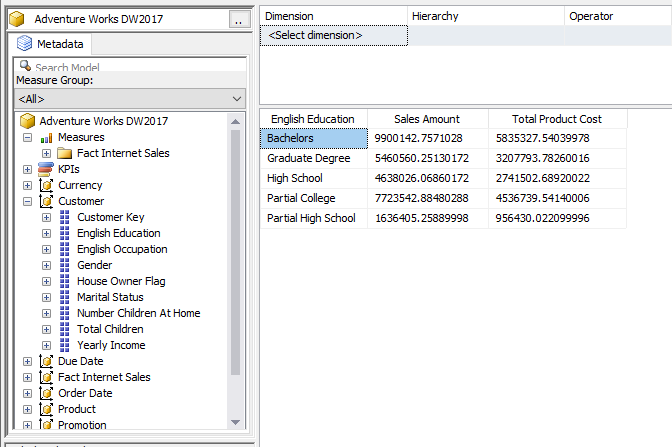Click the English Education attribute icon

[x=64, y=233]
